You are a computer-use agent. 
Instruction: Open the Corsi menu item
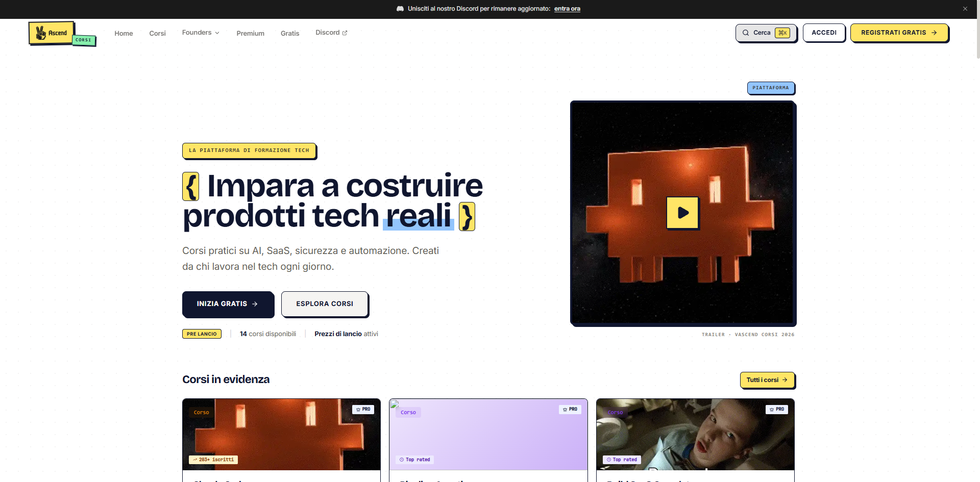(157, 33)
